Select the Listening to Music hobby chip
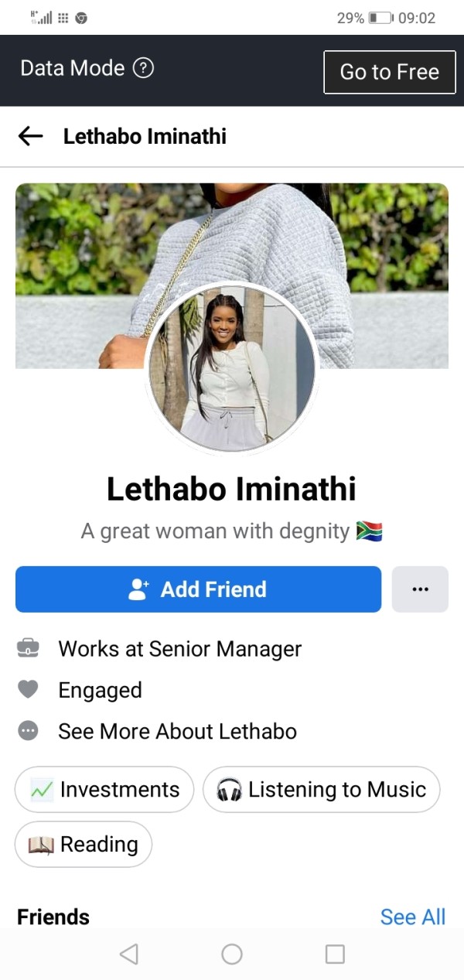This screenshot has width=464, height=980. pos(321,789)
